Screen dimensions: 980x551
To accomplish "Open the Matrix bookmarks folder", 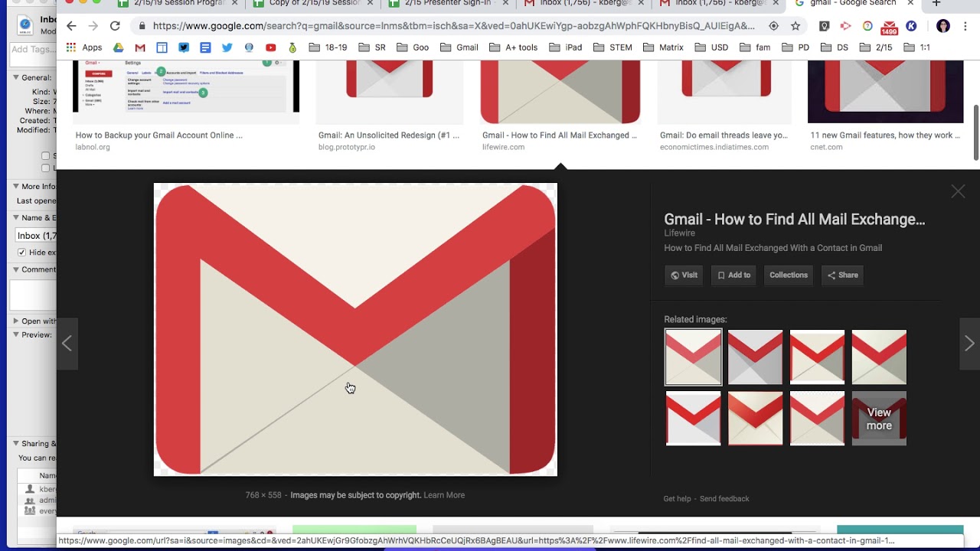I will [x=663, y=47].
